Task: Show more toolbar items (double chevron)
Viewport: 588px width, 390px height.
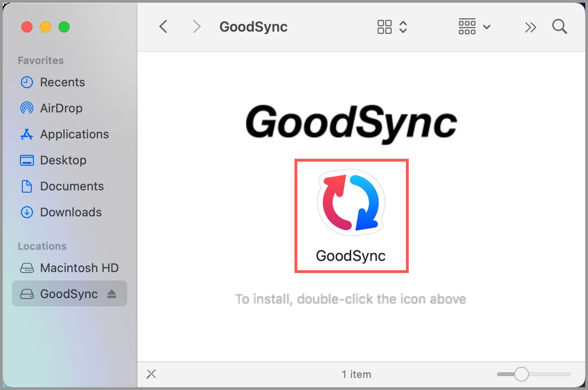Action: [530, 27]
